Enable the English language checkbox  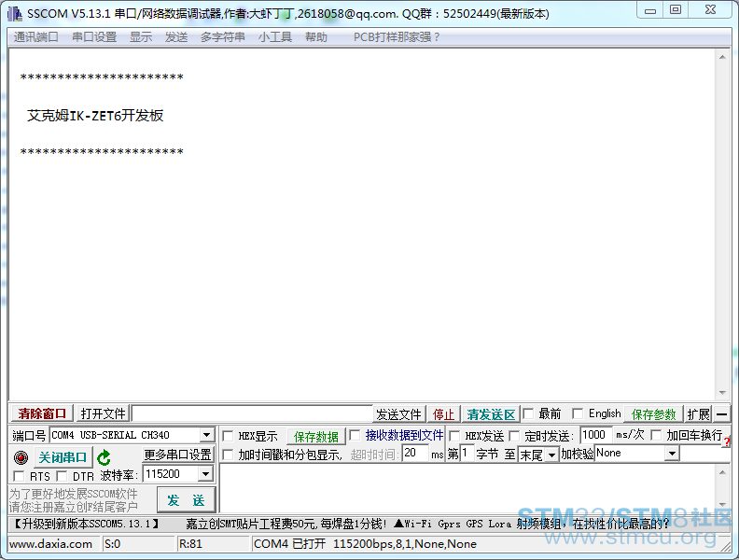point(578,413)
